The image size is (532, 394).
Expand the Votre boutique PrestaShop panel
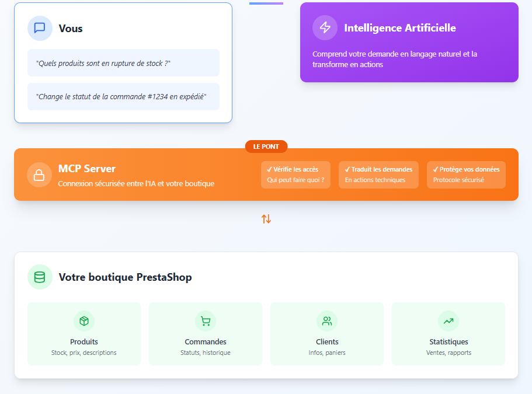point(266,313)
